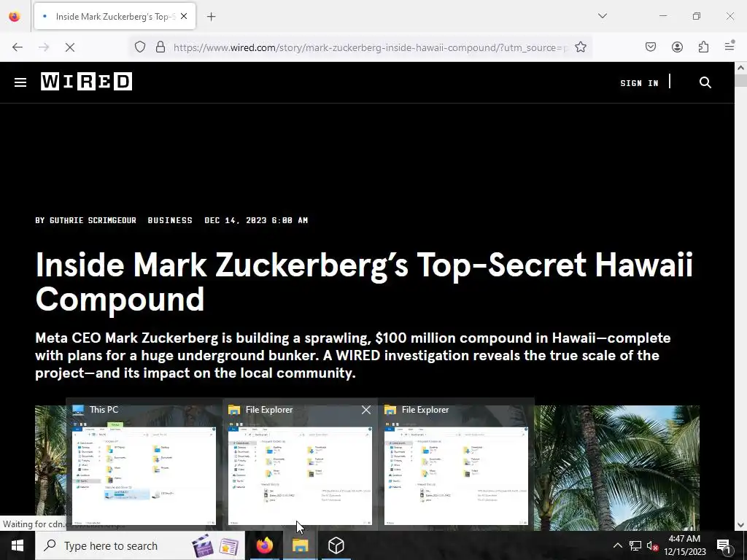Save page to Pocket
This screenshot has width=747, height=560.
click(651, 47)
